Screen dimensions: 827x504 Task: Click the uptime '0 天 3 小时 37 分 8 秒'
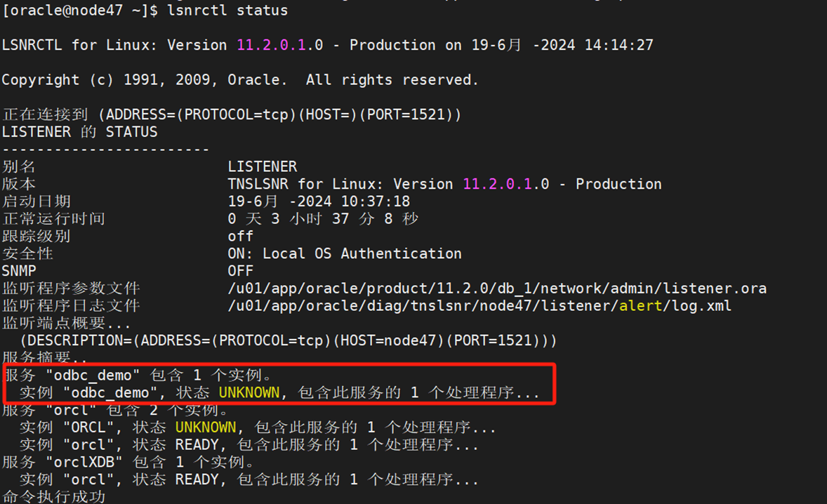click(323, 219)
